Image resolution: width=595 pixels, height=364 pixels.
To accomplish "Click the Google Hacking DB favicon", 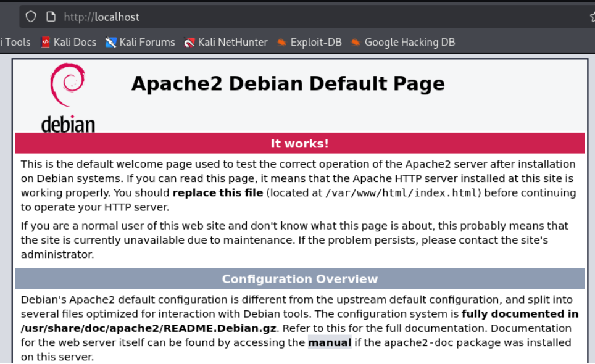I will [356, 42].
